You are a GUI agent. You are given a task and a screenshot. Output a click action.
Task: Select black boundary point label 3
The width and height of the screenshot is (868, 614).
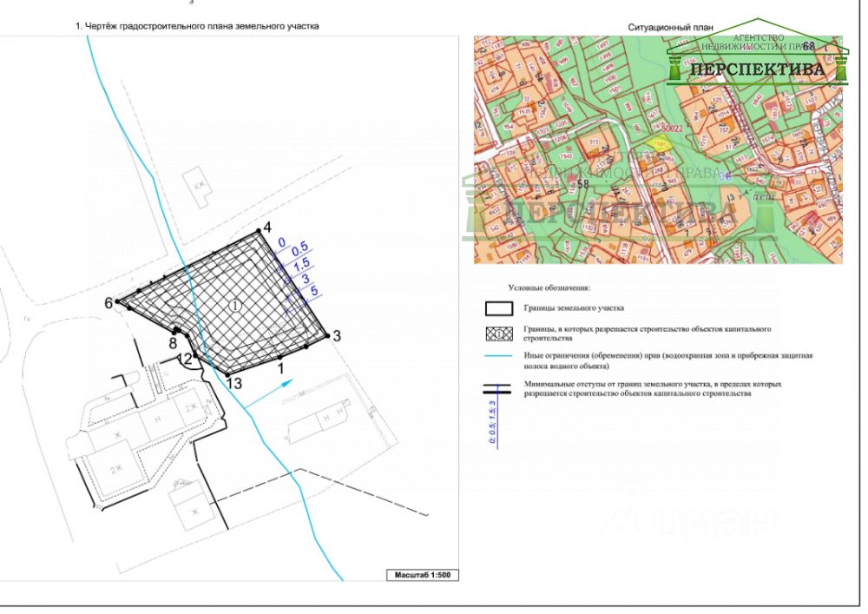pyautogui.click(x=337, y=335)
